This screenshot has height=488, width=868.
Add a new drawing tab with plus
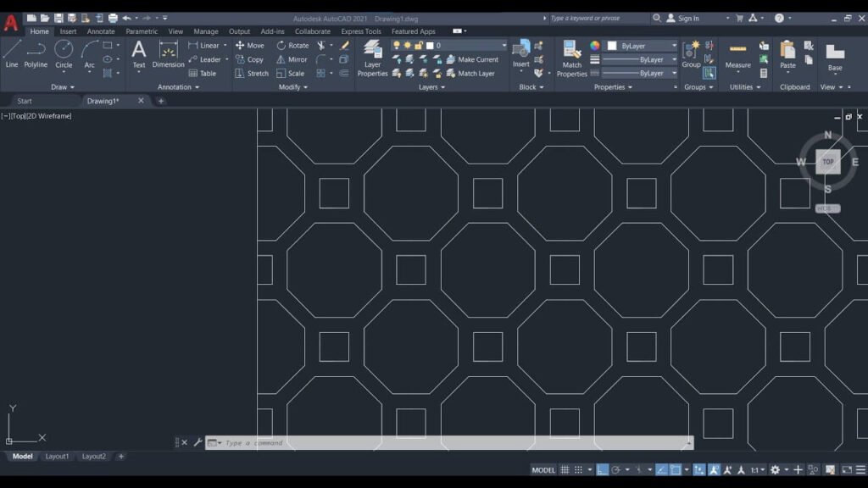point(161,102)
